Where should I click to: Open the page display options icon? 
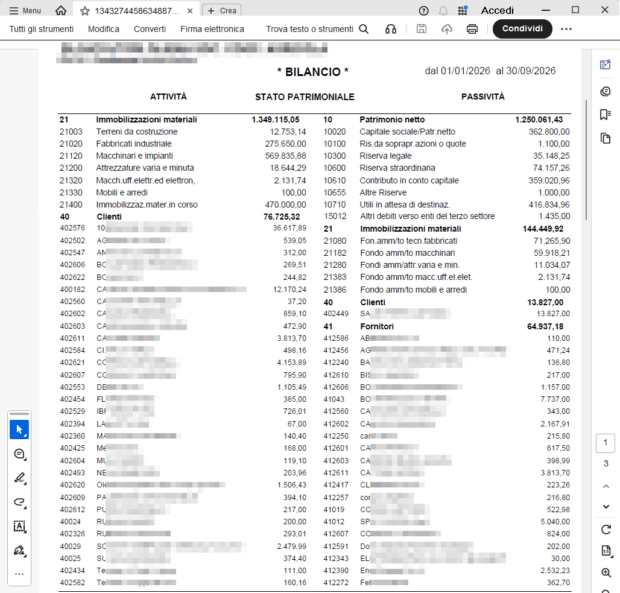(606, 551)
